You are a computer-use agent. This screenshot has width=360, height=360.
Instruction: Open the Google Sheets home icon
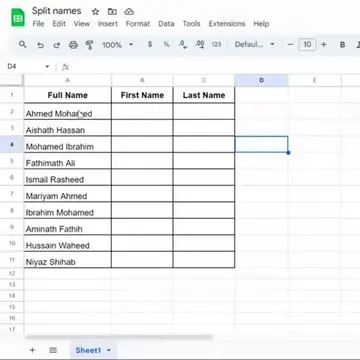pyautogui.click(x=18, y=17)
